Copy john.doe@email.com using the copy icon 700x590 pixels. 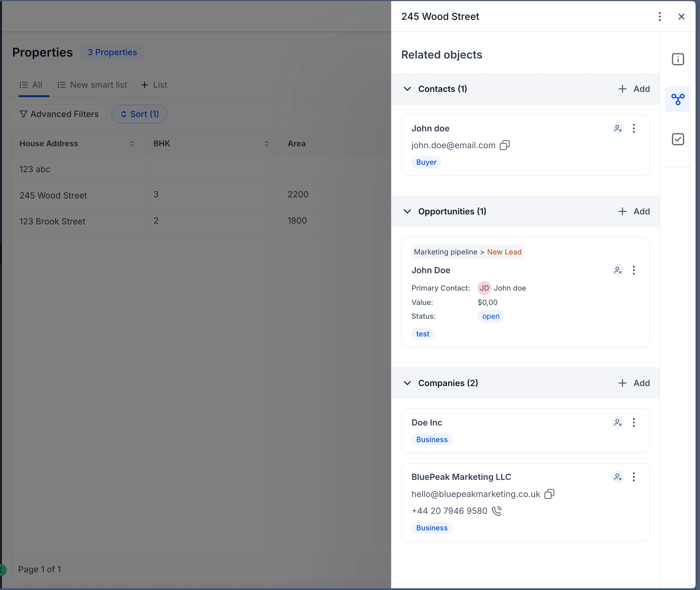click(x=505, y=145)
